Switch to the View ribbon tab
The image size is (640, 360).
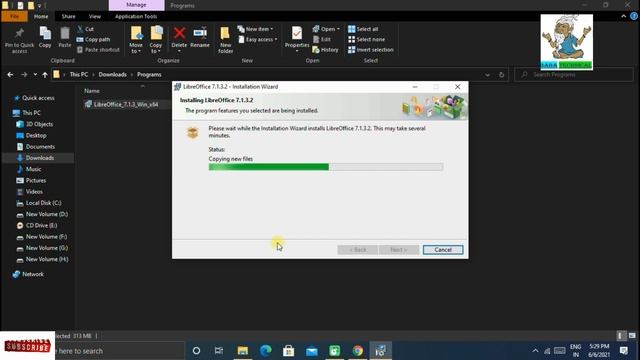[95, 16]
